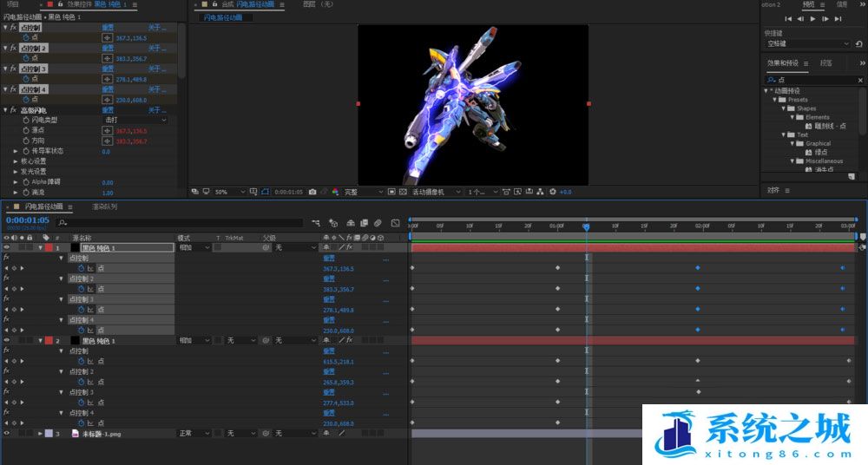Image resolution: width=868 pixels, height=465 pixels.
Task: Jump to last frame in preview panel
Action: tap(838, 19)
